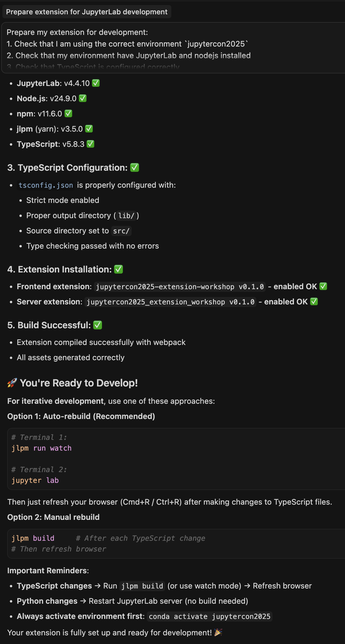Click the checkmark next to jlpm (yarn) v3.5.0

pyautogui.click(x=89, y=129)
